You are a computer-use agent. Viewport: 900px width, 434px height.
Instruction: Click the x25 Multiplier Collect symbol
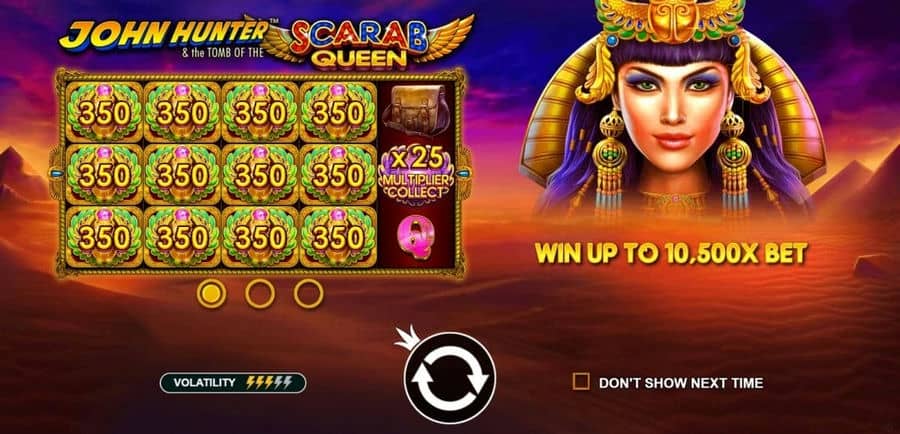(x=416, y=173)
